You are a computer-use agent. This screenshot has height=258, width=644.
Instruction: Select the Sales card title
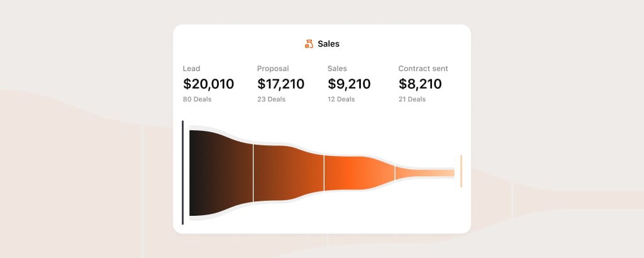click(328, 44)
